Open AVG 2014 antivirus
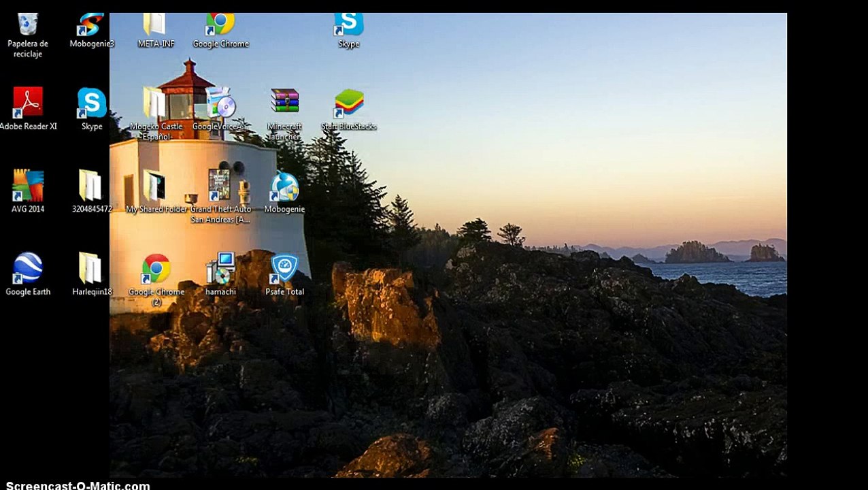This screenshot has height=490, width=868. 28,185
